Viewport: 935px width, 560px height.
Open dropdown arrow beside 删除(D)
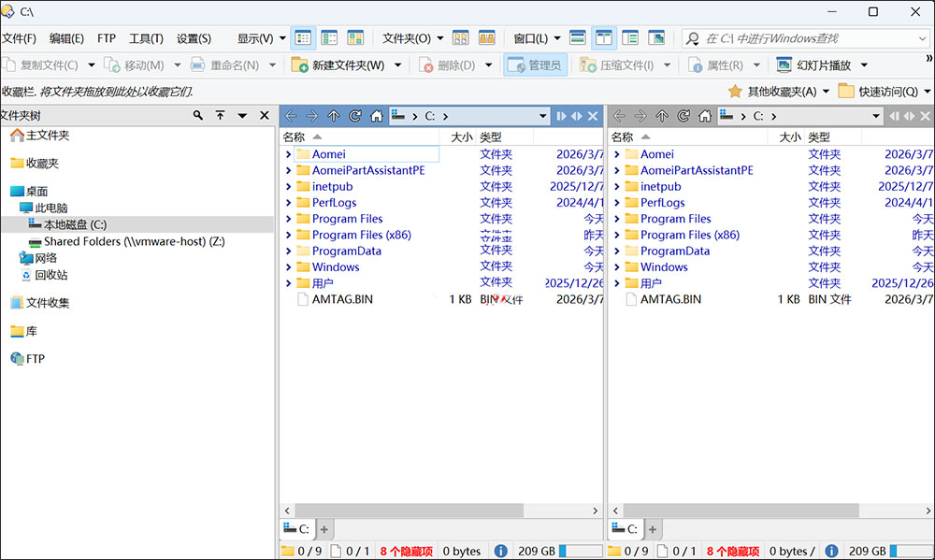[x=488, y=65]
